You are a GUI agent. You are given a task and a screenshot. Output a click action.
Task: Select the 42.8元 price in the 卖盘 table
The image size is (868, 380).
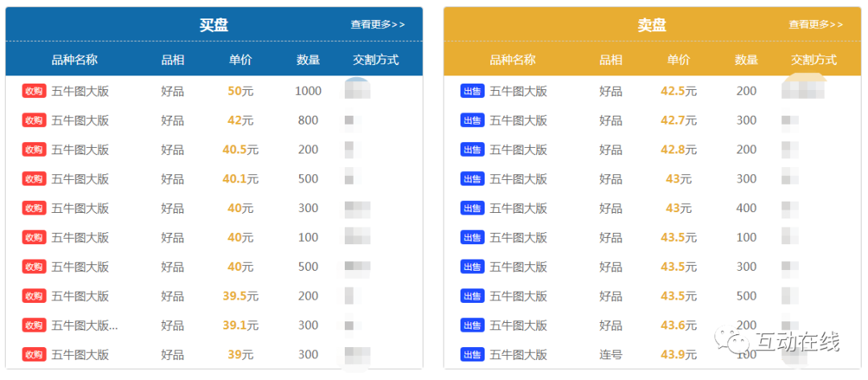(x=678, y=149)
